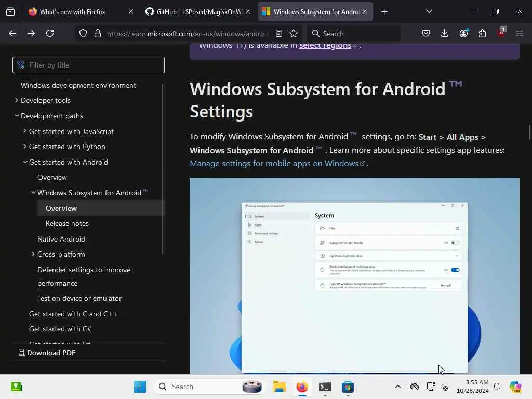Click taskbar Search box
This screenshot has height=399, width=532.
click(210, 387)
